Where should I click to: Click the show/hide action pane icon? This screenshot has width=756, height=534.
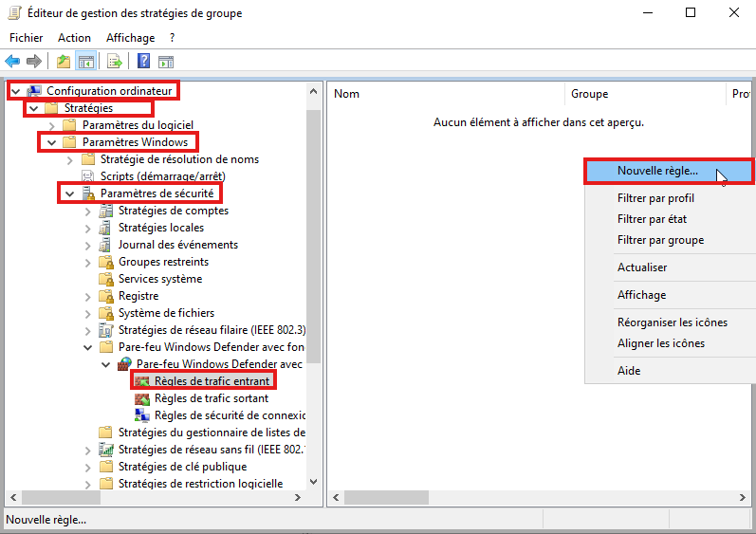coord(166,62)
